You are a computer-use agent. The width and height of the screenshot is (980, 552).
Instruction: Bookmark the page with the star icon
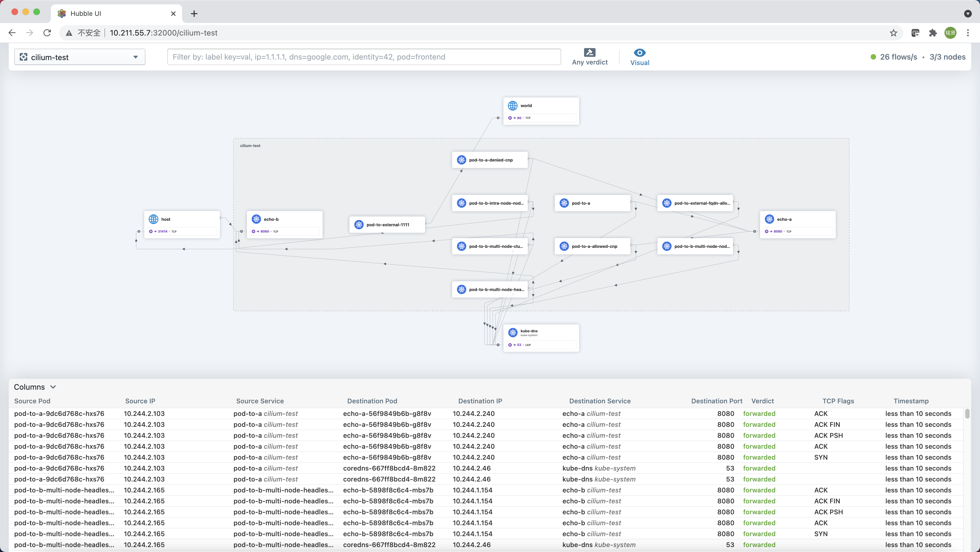[893, 33]
